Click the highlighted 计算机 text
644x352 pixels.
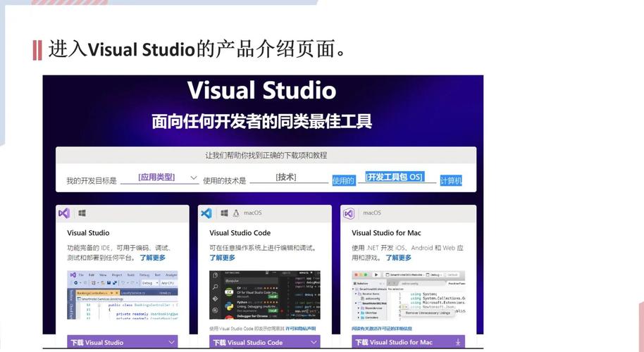[x=451, y=180]
